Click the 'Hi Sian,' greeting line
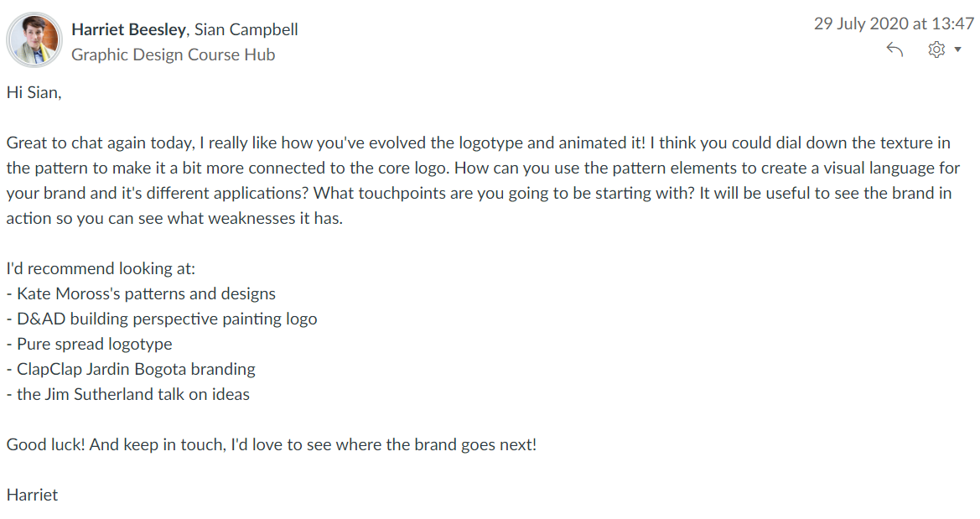Image resolution: width=980 pixels, height=519 pixels. coord(34,92)
